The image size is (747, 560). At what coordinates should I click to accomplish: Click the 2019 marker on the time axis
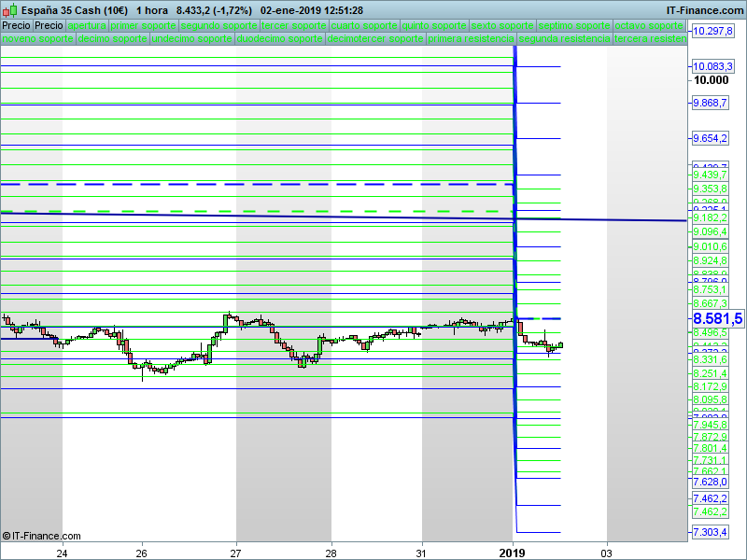(512, 553)
